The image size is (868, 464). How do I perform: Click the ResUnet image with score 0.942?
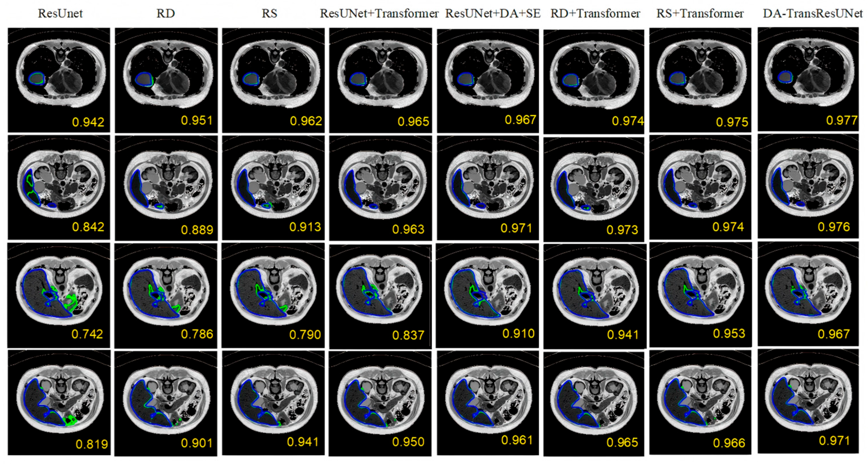tap(59, 80)
